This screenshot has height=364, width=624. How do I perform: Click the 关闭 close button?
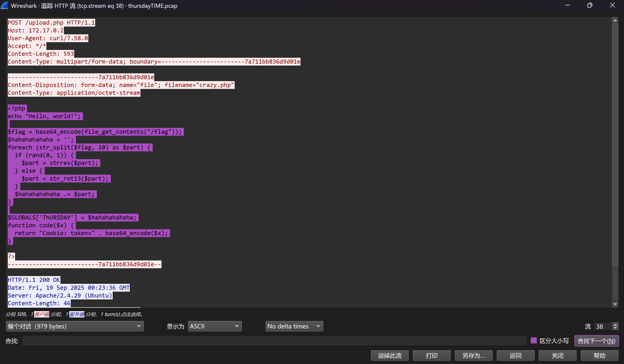click(557, 355)
